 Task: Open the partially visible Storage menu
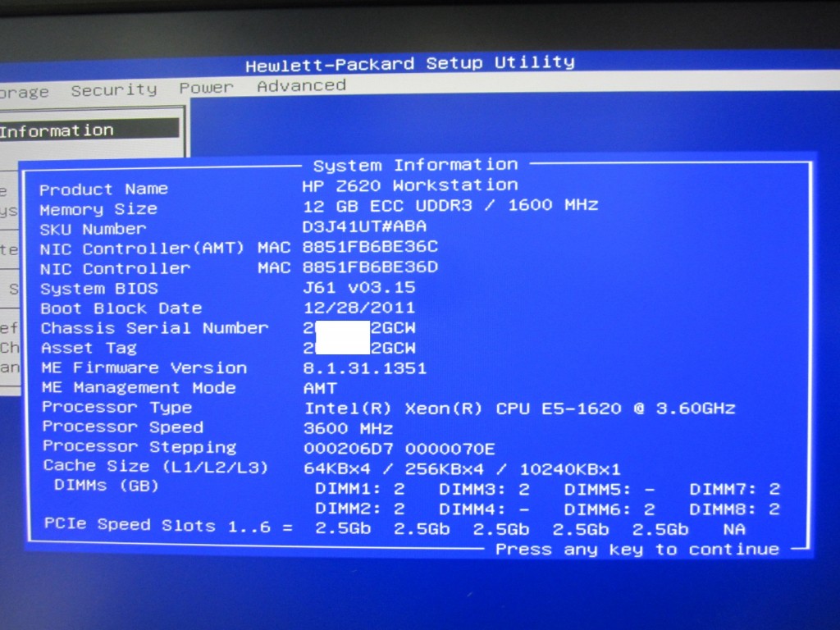24,93
